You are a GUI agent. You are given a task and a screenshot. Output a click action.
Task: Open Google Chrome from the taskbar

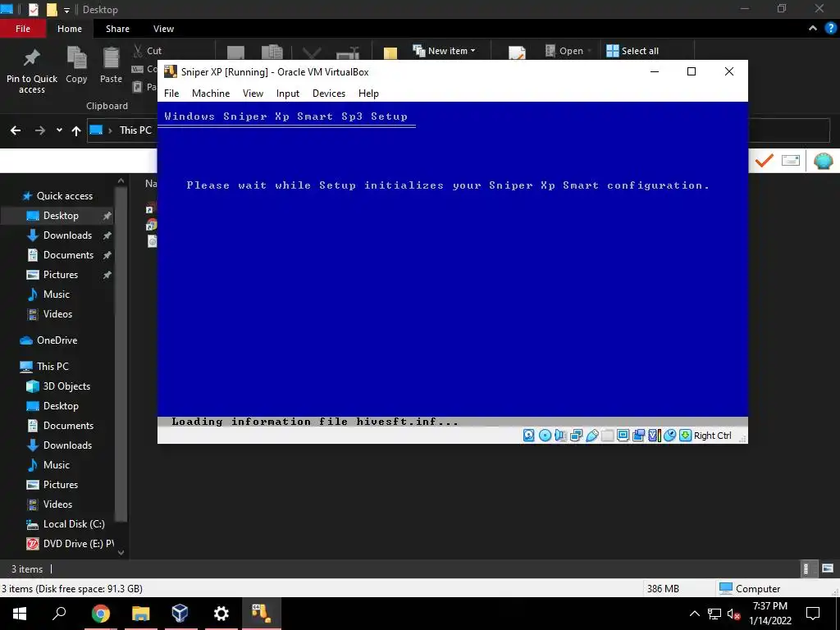click(x=100, y=614)
